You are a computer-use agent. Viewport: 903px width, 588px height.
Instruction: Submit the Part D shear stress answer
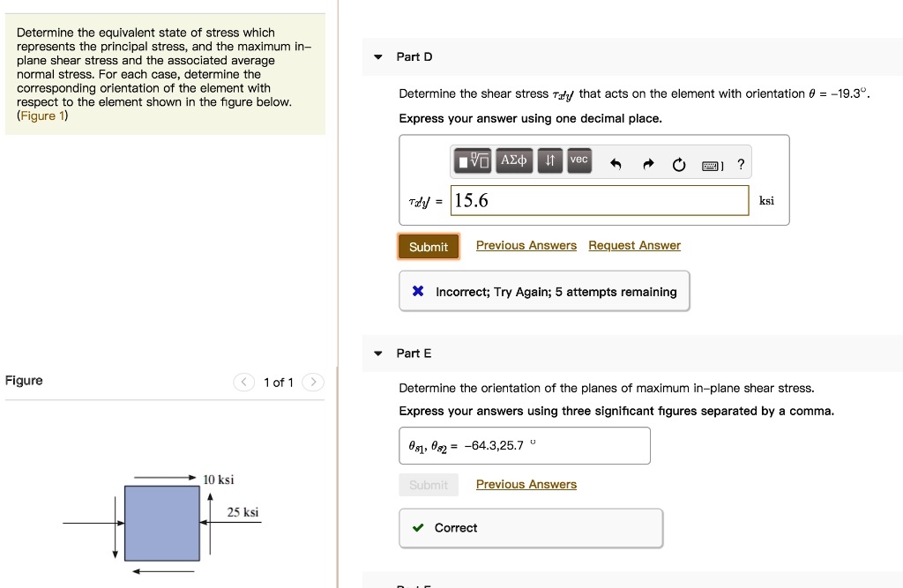pyautogui.click(x=429, y=247)
